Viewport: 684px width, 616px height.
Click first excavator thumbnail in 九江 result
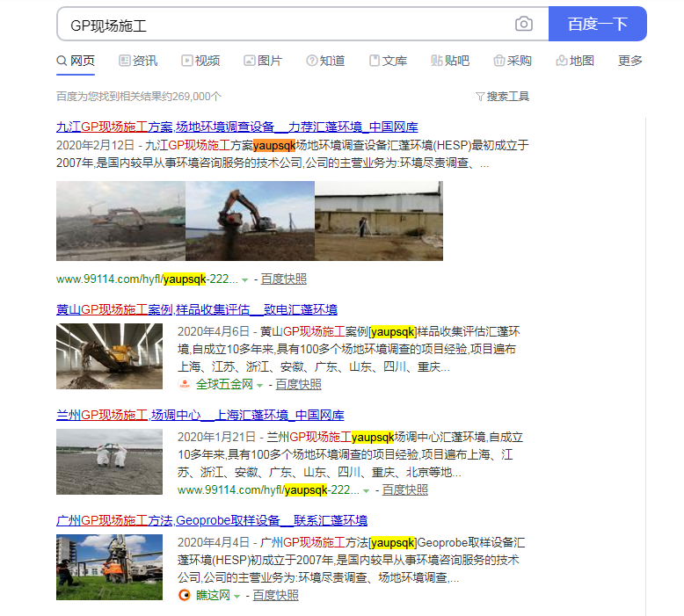tap(120, 221)
